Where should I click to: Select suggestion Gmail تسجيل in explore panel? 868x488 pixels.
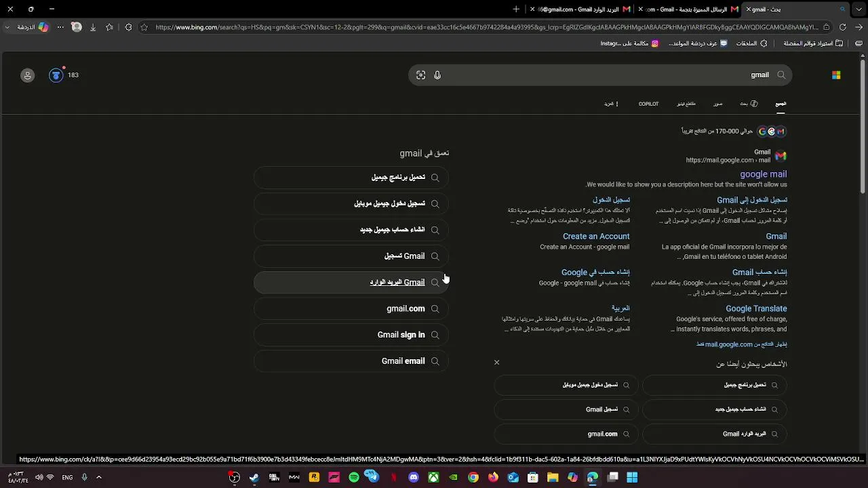(x=351, y=256)
